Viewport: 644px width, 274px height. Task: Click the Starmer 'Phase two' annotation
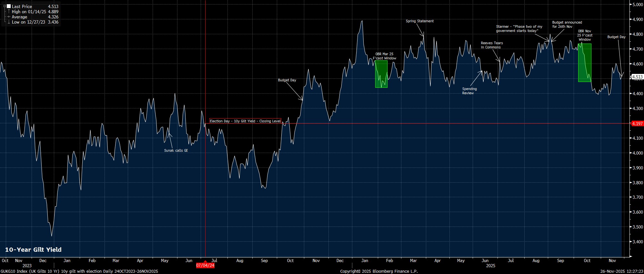519,29
